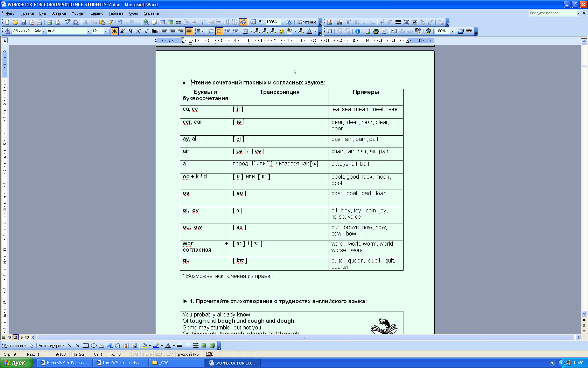Screen dimensions: 588x368
Task: Open the Вставка menu
Action: click(x=58, y=13)
